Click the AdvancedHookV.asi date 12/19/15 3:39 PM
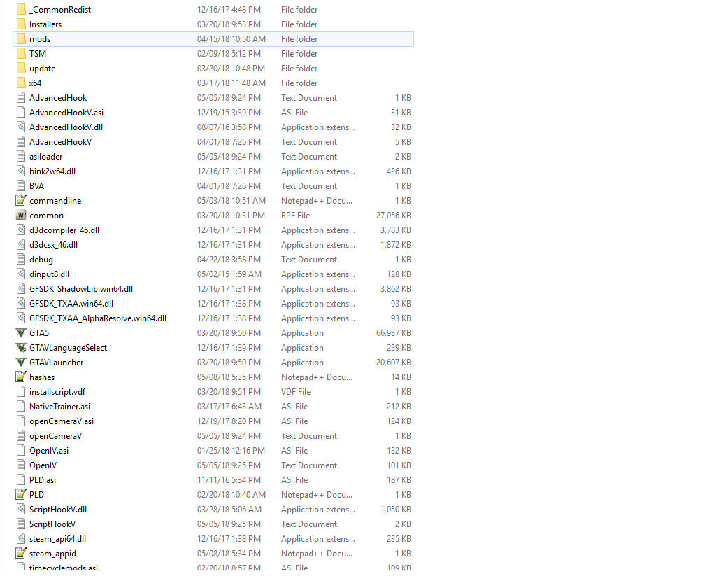 [229, 113]
